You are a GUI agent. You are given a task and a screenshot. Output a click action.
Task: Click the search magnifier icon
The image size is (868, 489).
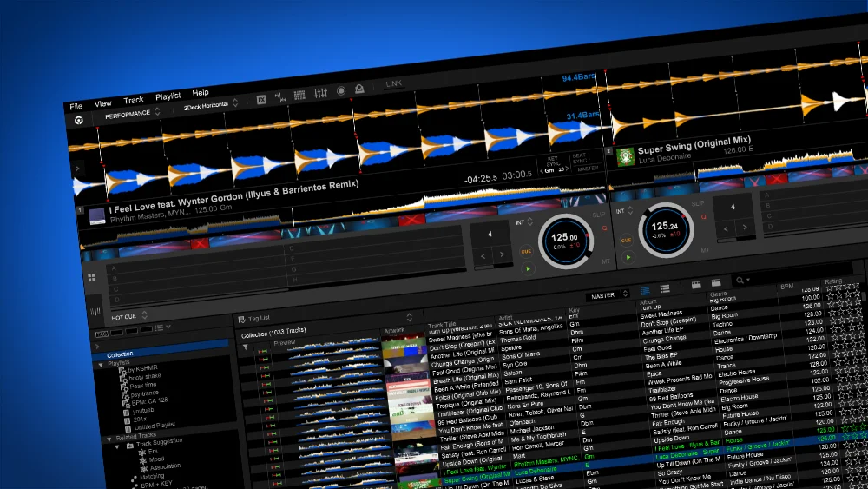tap(740, 281)
